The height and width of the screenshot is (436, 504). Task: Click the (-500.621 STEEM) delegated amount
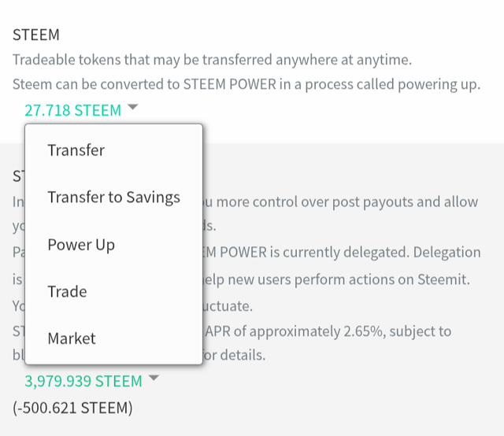pyautogui.click(x=72, y=408)
